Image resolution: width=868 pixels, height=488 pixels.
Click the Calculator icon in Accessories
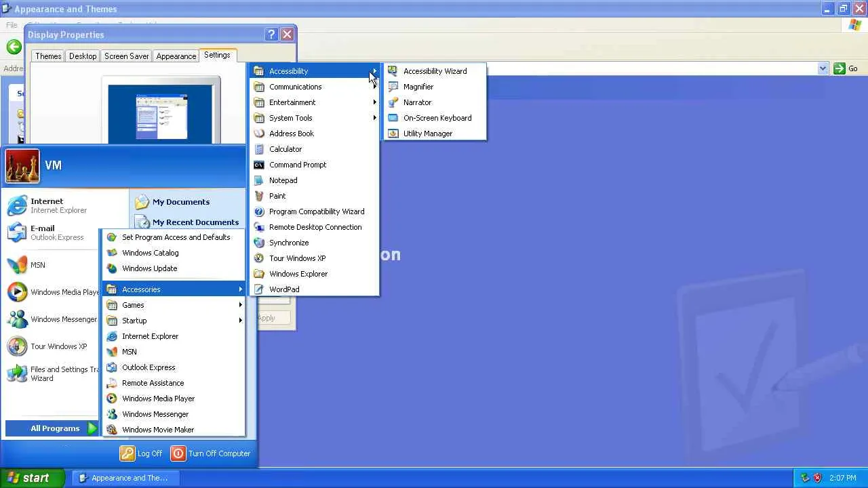click(258, 149)
